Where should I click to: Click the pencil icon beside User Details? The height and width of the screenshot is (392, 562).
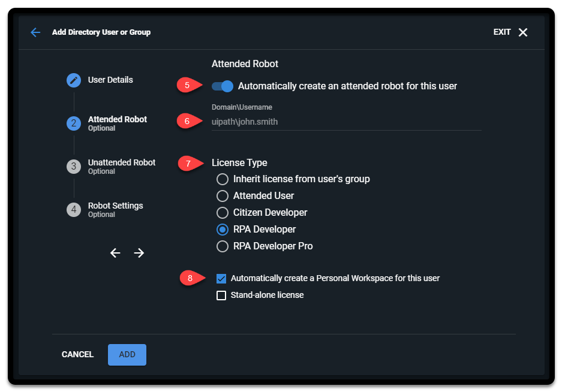pos(73,80)
